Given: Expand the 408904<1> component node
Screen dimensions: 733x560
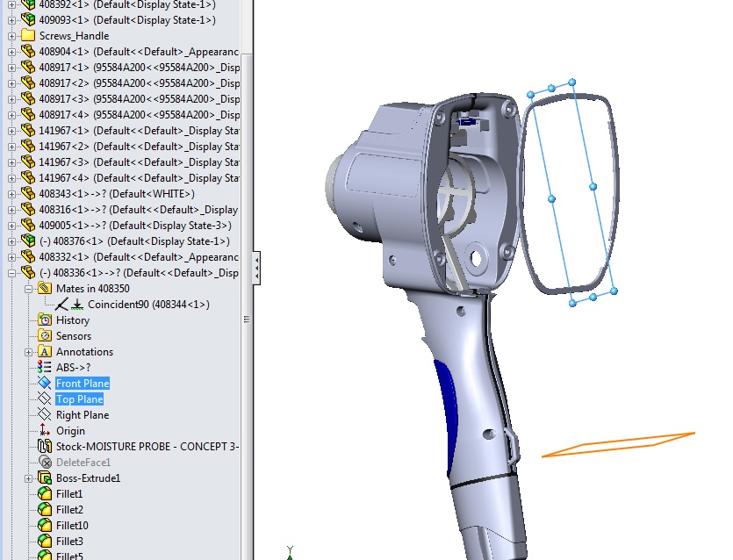Looking at the screenshot, I should pyautogui.click(x=11, y=52).
